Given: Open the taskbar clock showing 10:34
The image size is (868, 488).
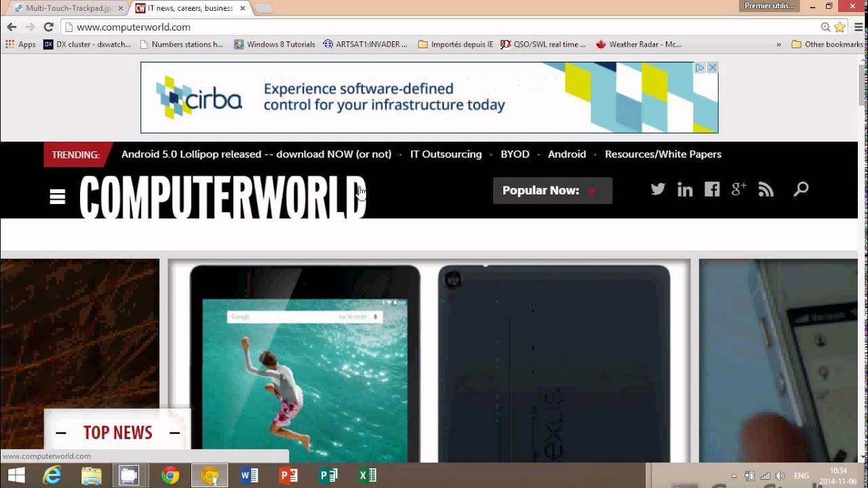Looking at the screenshot, I should (838, 476).
